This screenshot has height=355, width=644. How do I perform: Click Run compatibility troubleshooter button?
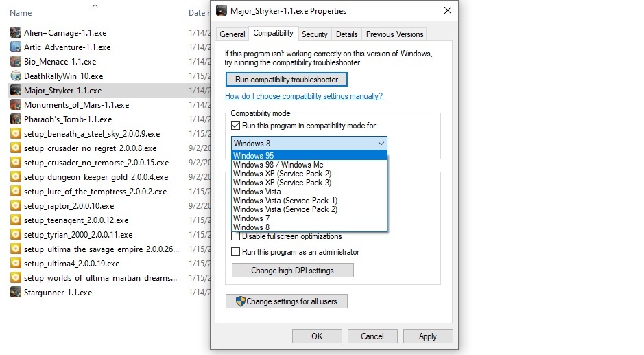coord(286,80)
